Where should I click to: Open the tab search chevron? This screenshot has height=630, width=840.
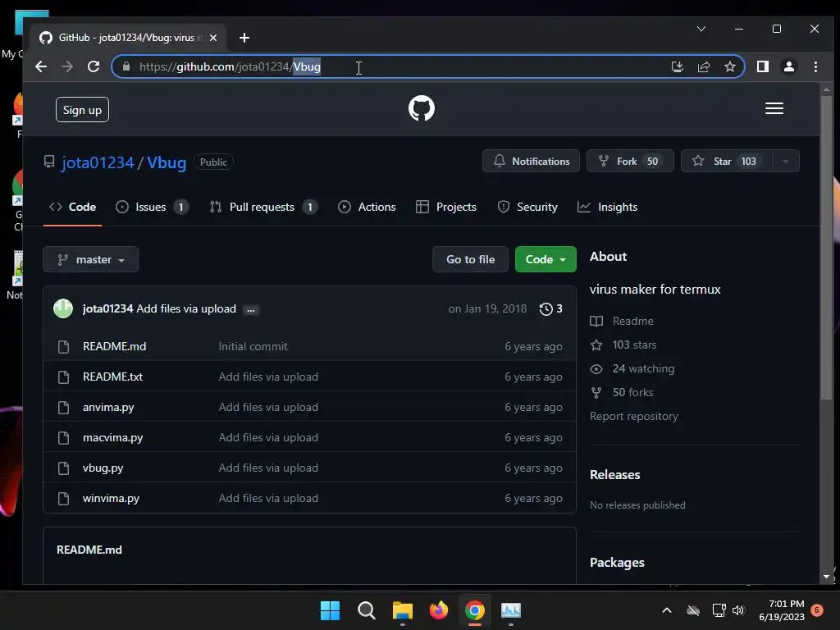click(x=701, y=29)
